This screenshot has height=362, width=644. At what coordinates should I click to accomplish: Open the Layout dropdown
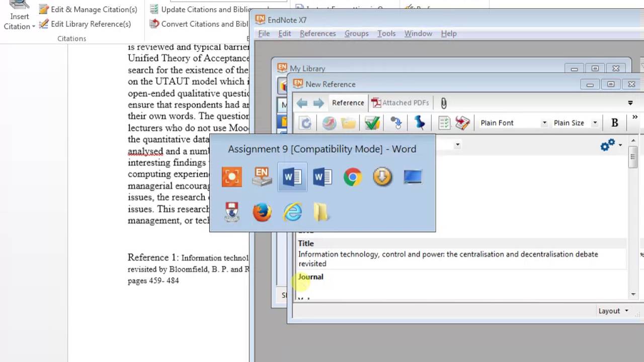click(x=613, y=311)
